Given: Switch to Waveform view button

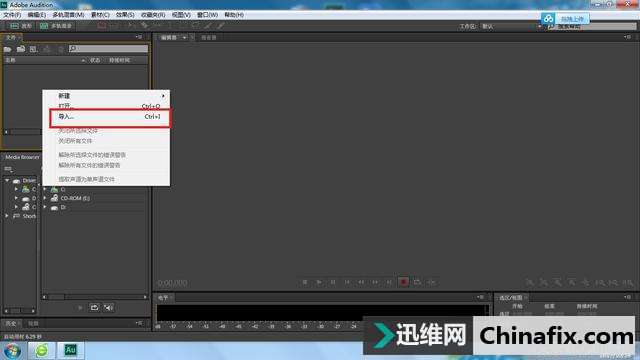Looking at the screenshot, I should 21,26.
